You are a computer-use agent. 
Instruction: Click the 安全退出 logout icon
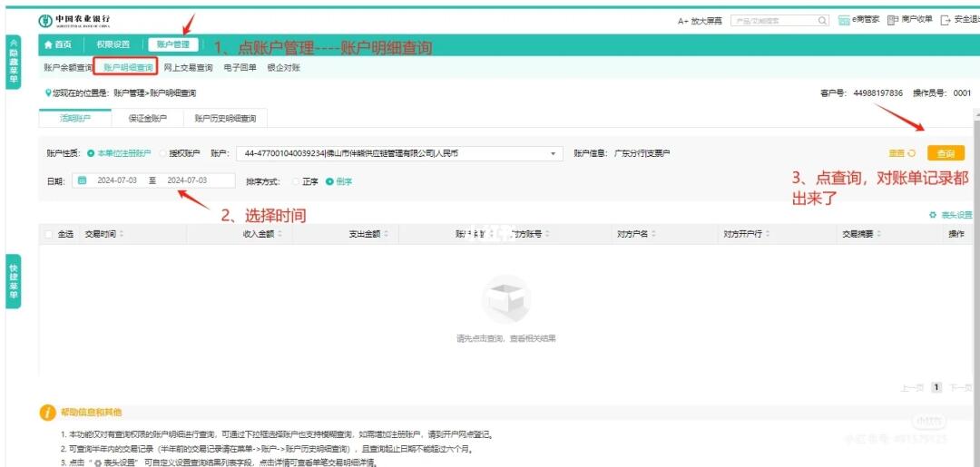tap(945, 21)
